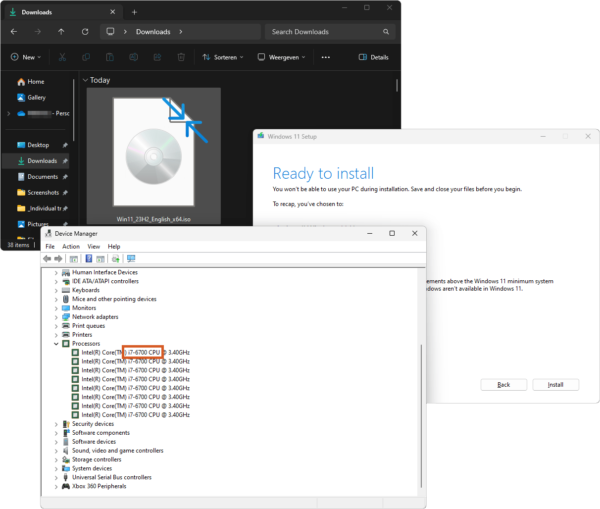Select the Monitors category in Device Manager
Viewport: 600px width, 509px height.
click(x=84, y=308)
